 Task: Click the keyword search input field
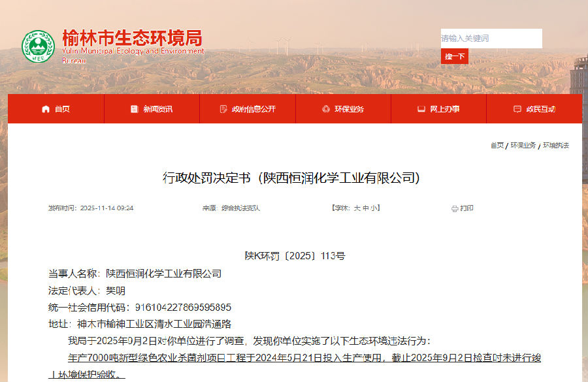(491, 38)
